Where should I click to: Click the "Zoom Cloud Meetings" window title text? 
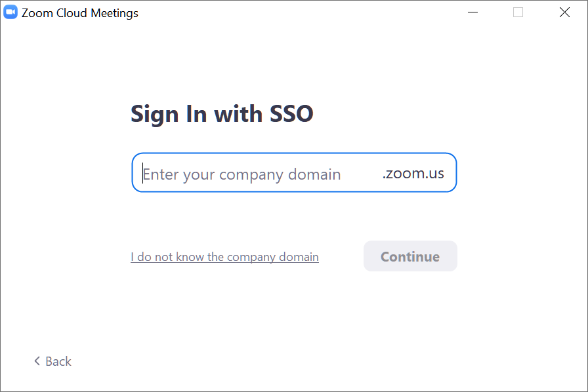(x=80, y=13)
